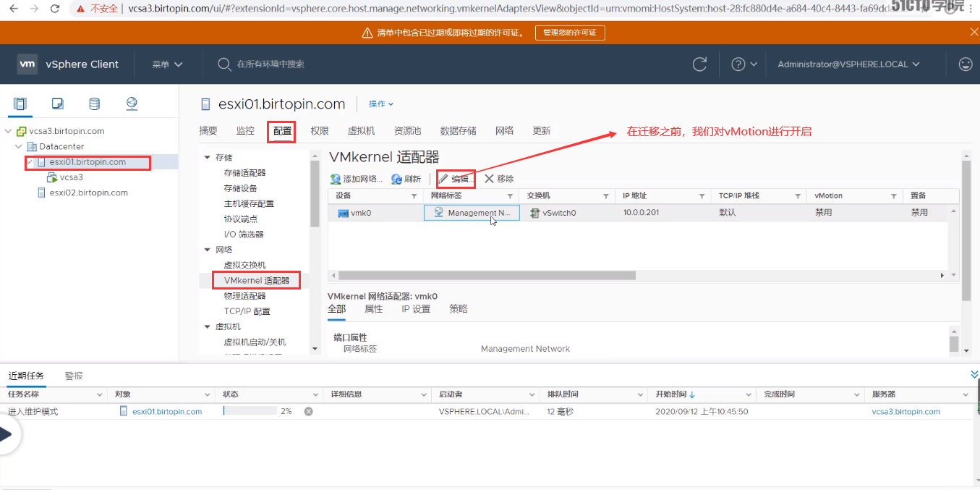Select esxi01.birtopin.com in inventory tree
This screenshot has height=490, width=980.
tap(88, 162)
